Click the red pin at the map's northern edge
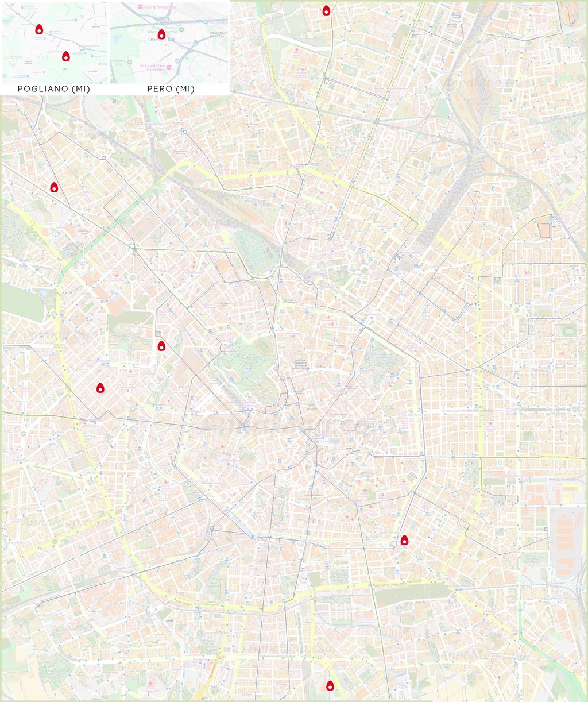This screenshot has width=588, height=702. point(326,10)
